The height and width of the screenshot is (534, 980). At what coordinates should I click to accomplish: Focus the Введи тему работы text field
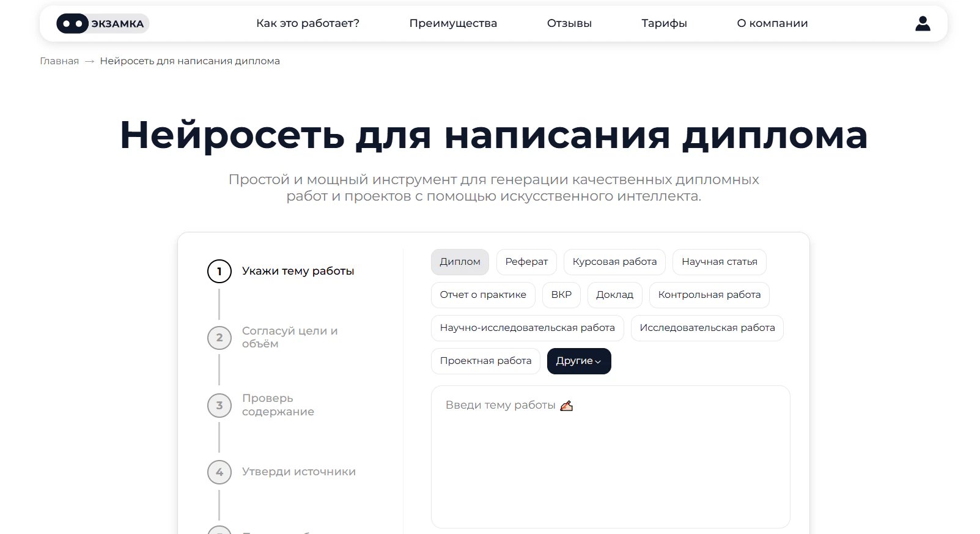point(610,457)
